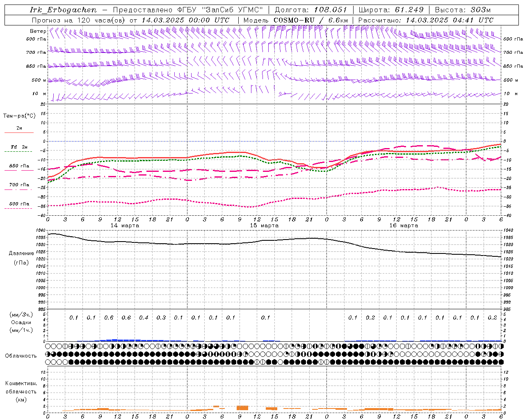
Task: Click the '16 марта' date label
Action: (404, 226)
